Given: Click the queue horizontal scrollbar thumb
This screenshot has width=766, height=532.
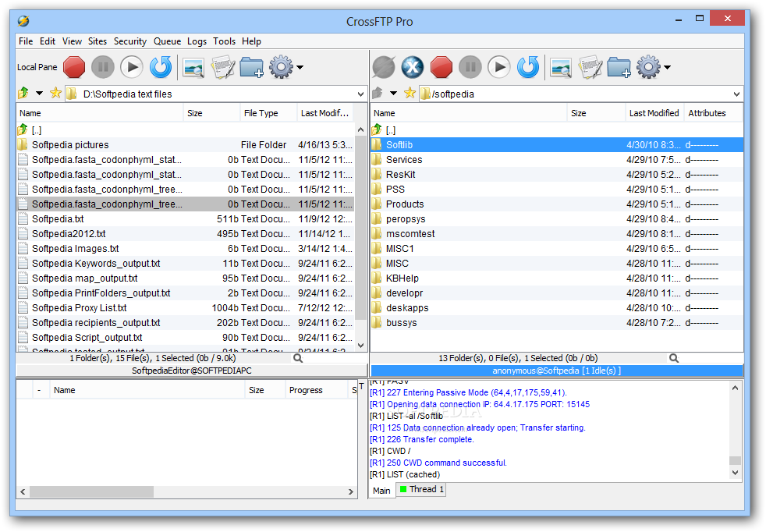Looking at the screenshot, I should 91,491.
